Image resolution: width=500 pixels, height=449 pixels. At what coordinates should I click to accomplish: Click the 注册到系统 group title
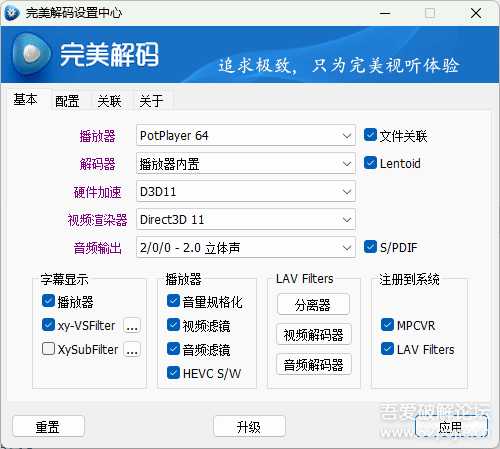[409, 279]
